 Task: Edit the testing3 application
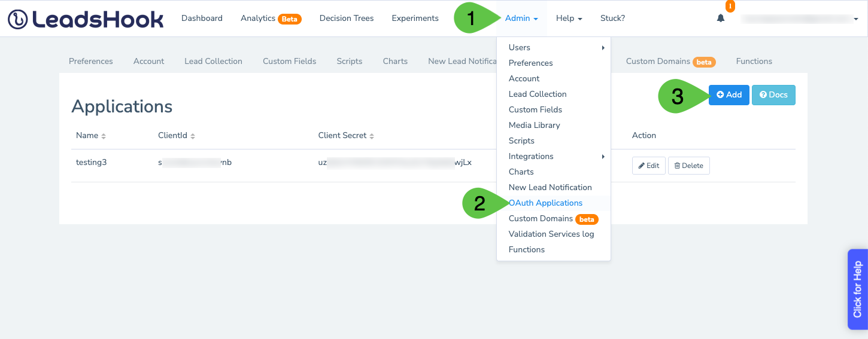(x=648, y=166)
